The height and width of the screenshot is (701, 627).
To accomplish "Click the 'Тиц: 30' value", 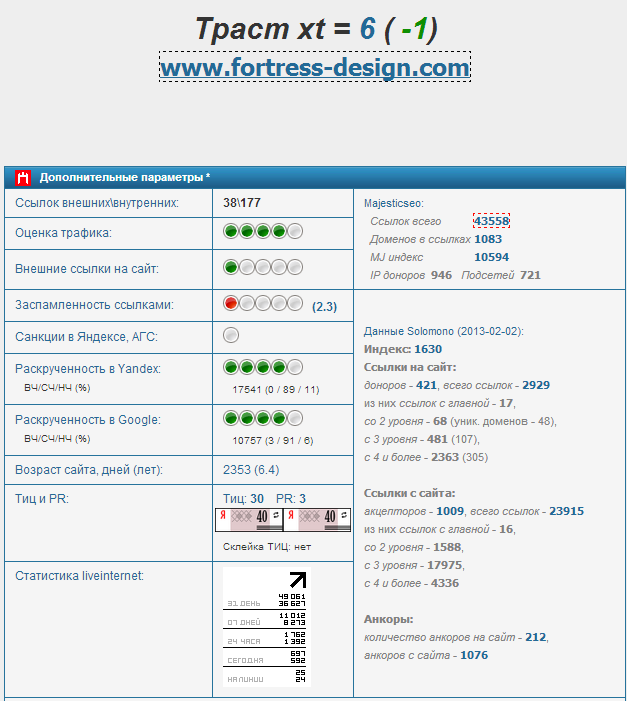I will 243,498.
